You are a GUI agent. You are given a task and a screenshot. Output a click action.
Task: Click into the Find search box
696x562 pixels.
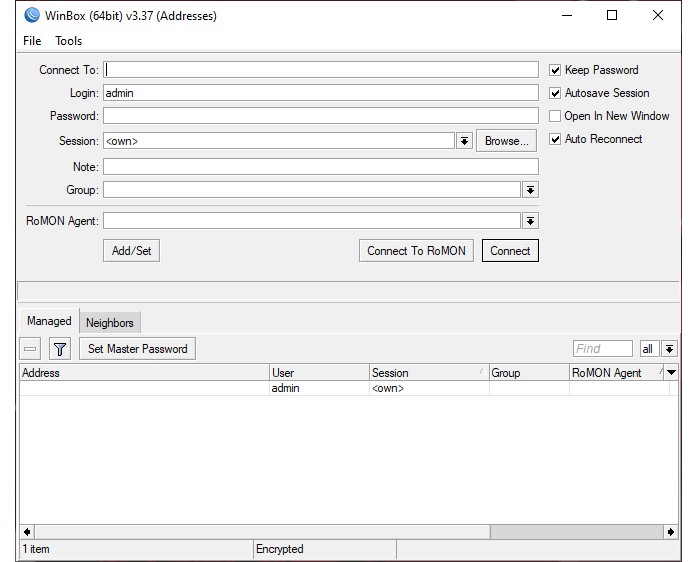[603, 349]
